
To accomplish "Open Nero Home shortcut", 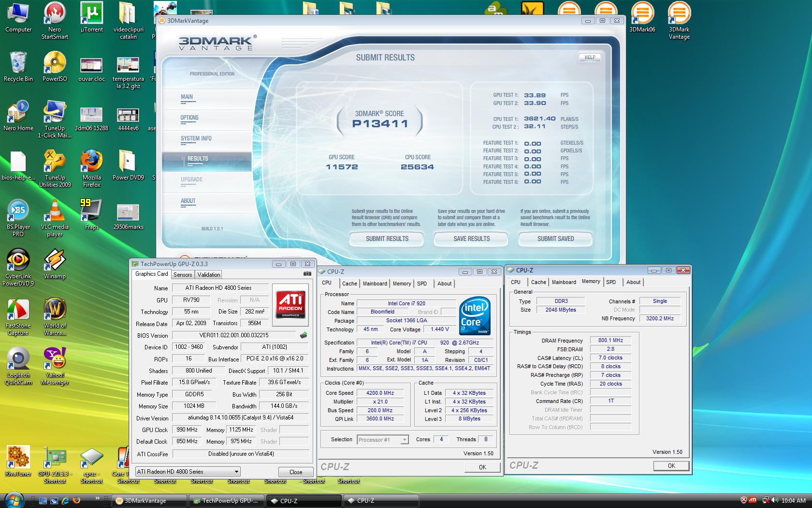I will (18, 116).
